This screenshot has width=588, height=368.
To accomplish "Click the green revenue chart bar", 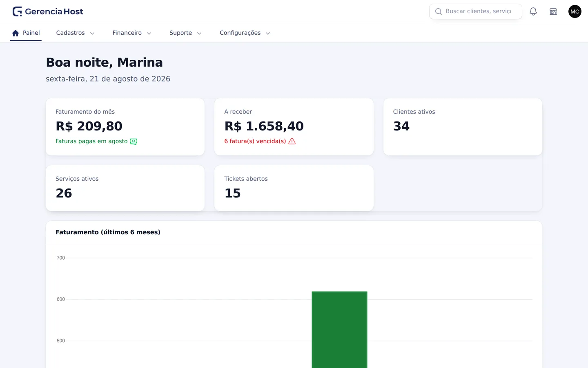I will [339, 330].
